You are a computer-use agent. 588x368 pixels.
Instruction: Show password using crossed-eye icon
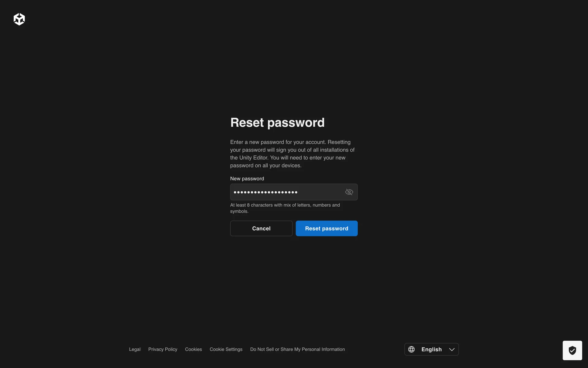pos(349,192)
